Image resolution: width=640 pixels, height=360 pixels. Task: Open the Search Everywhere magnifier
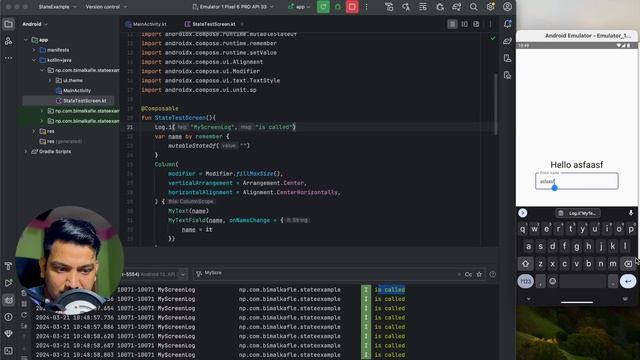473,7
